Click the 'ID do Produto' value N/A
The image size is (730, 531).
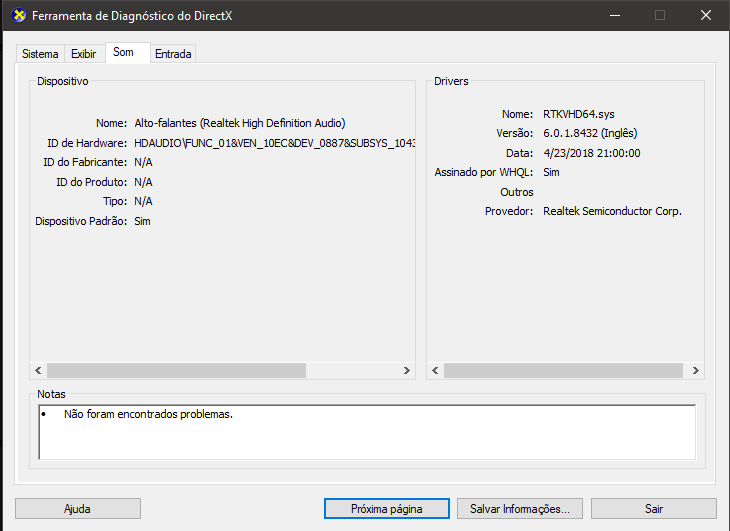pos(143,182)
